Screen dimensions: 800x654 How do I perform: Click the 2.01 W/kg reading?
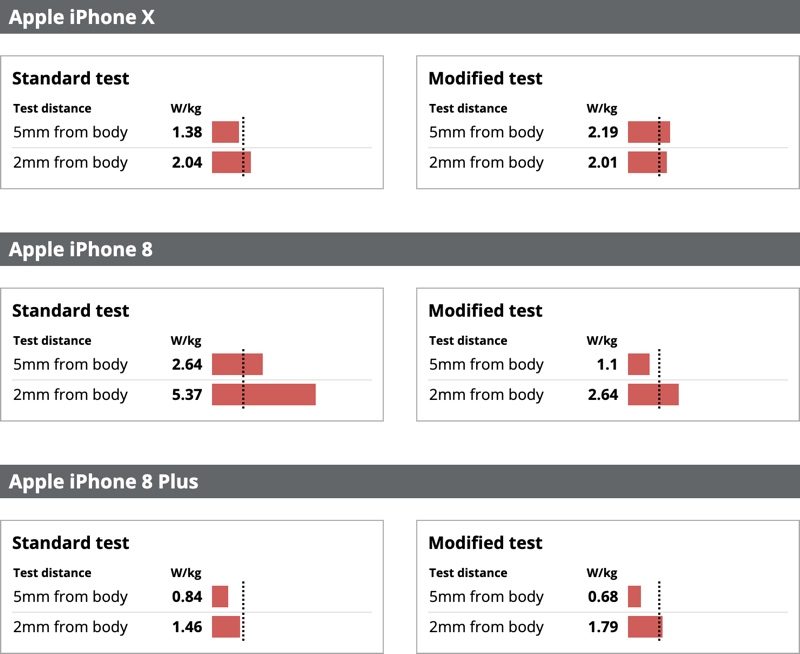(603, 162)
